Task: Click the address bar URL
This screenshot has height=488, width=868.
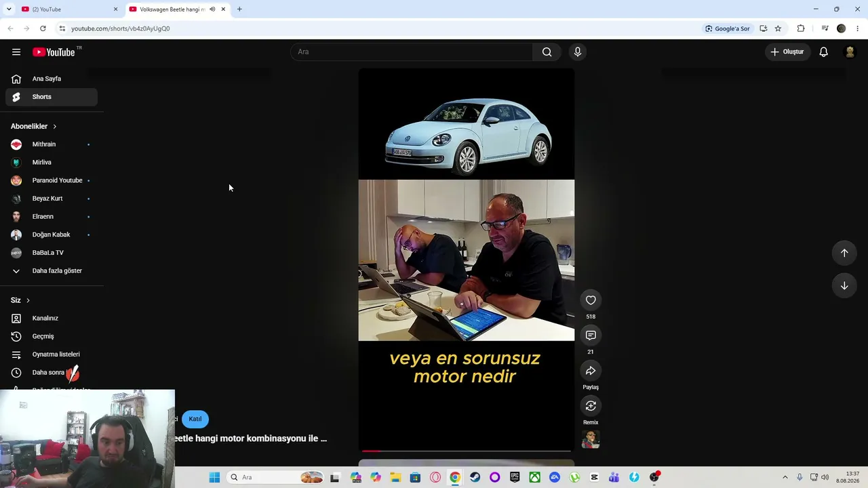Action: [x=121, y=28]
